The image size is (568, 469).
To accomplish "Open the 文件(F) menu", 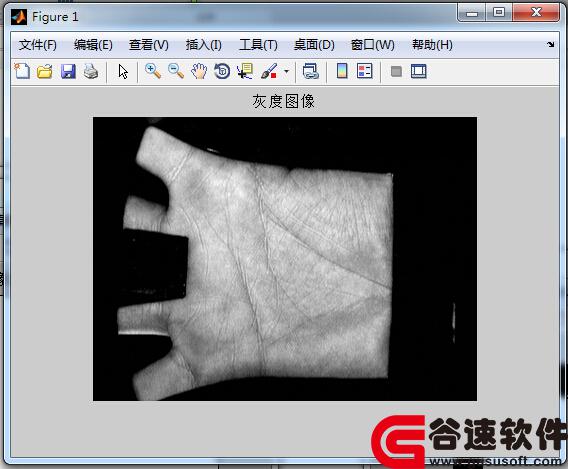I will tap(38, 45).
